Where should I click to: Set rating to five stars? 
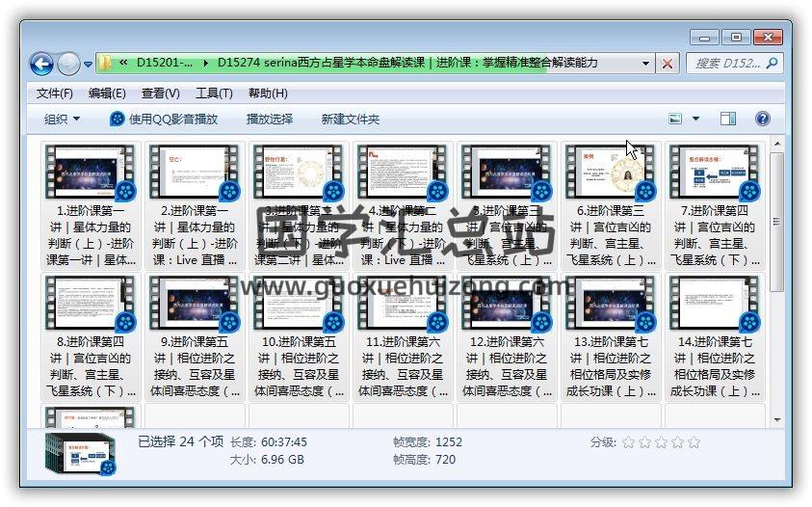pos(694,442)
